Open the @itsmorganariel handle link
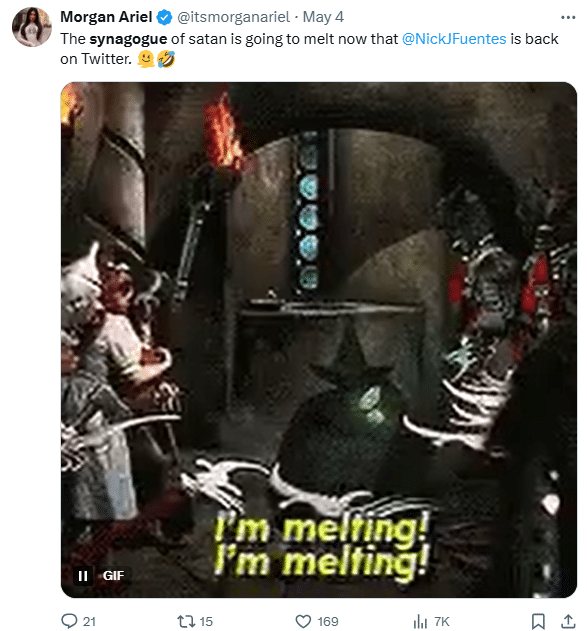This screenshot has width=587, height=631. click(233, 17)
